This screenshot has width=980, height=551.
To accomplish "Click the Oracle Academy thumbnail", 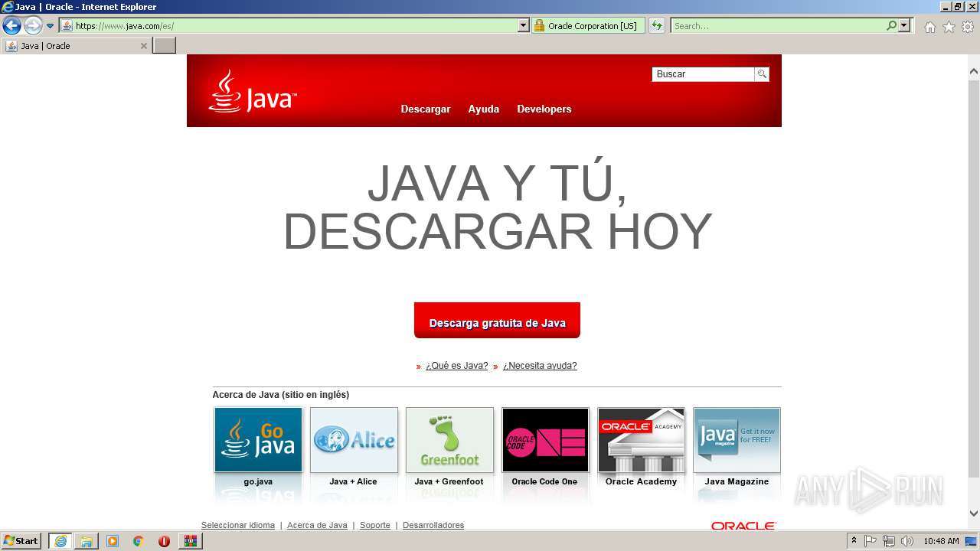I will tap(641, 439).
